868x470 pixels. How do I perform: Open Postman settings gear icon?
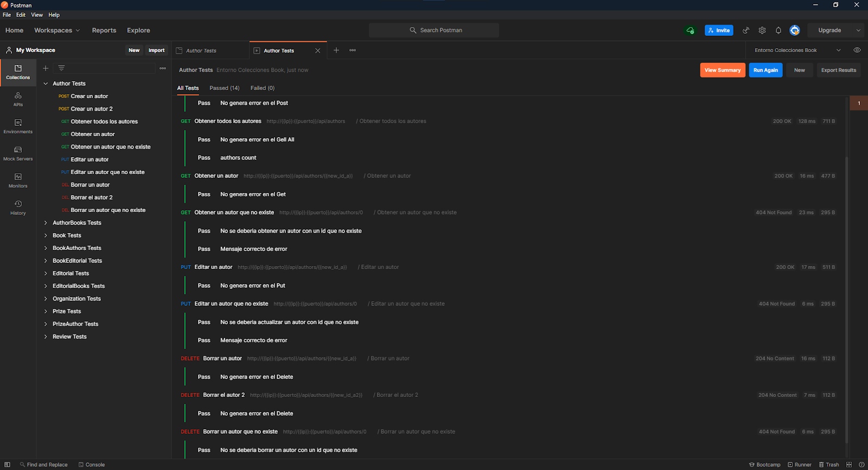[762, 30]
